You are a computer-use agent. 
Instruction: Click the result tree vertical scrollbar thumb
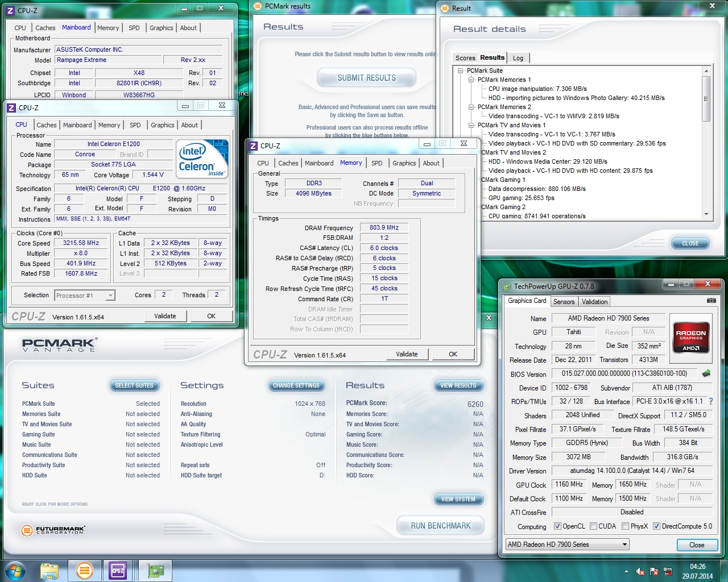tap(706, 99)
